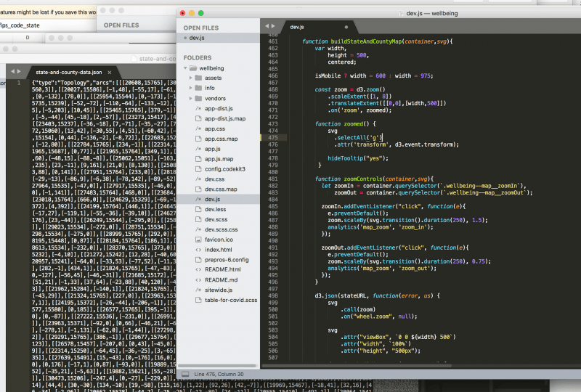Viewport: 581px width, 392px height.
Task: Click the README.md file icon
Action: pyautogui.click(x=197, y=279)
